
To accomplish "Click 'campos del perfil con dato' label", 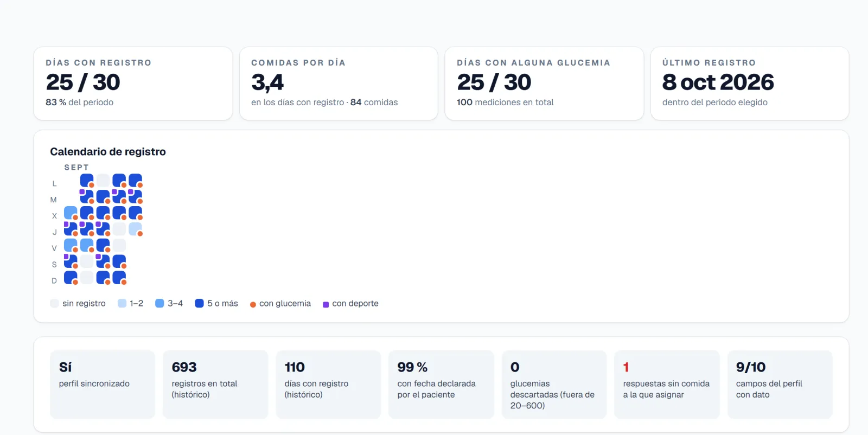I will (x=769, y=389).
